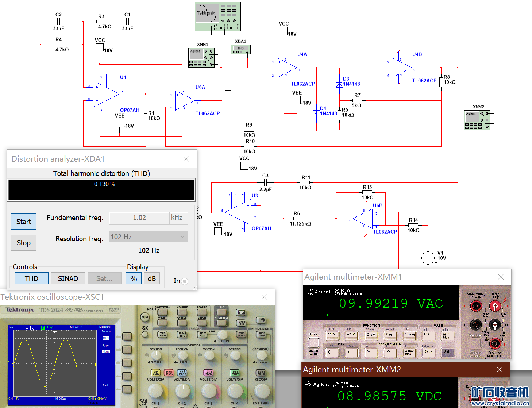Open the CH 2 MENU on oscilloscope
The height and width of the screenshot is (408, 532).
tap(182, 373)
